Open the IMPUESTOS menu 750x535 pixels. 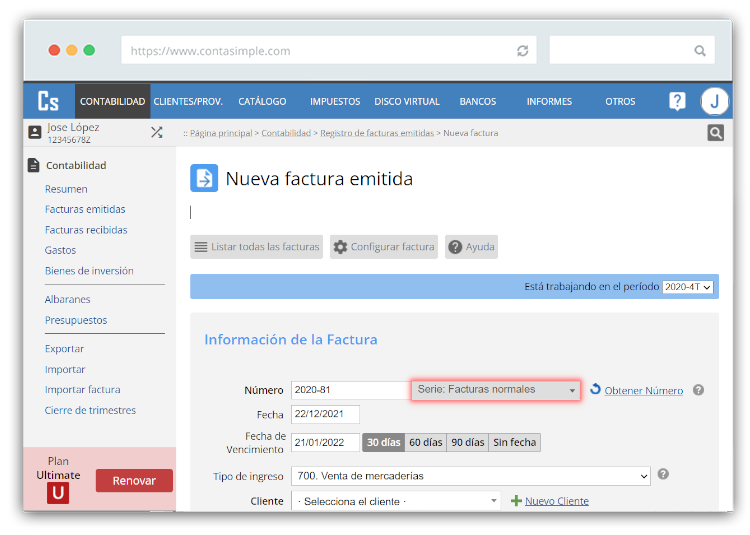tap(335, 101)
